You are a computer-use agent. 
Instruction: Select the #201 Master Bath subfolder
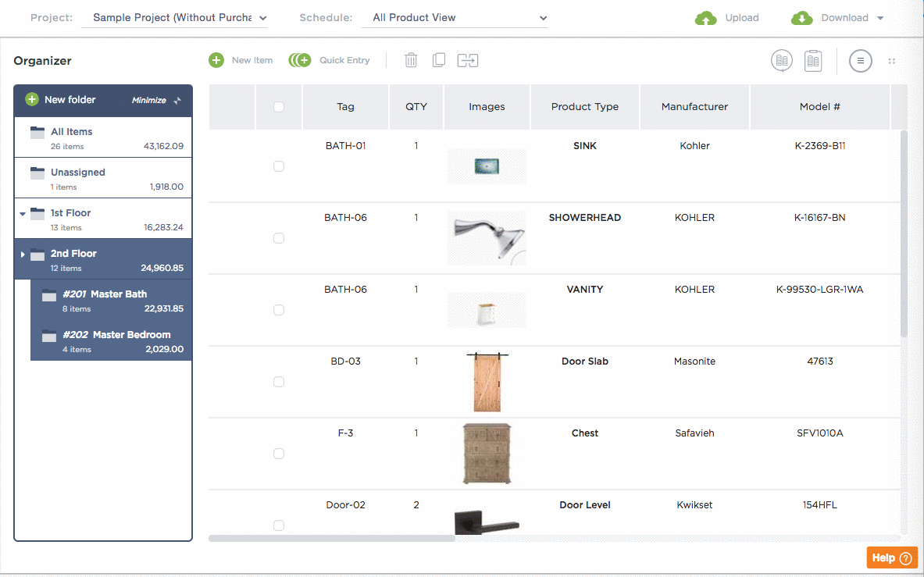(111, 300)
